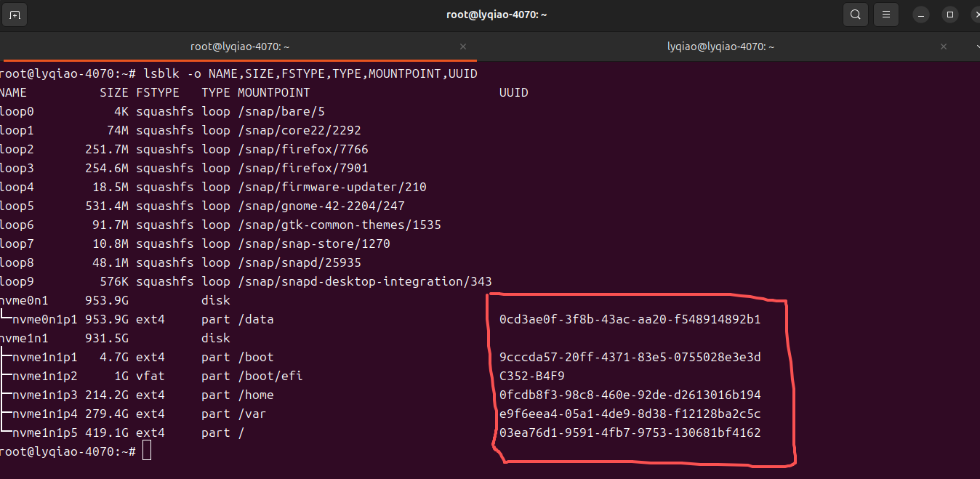Screen dimensions: 980x479
Task: Switch to the root@lyqiao-4070 tab
Action: click(x=240, y=47)
